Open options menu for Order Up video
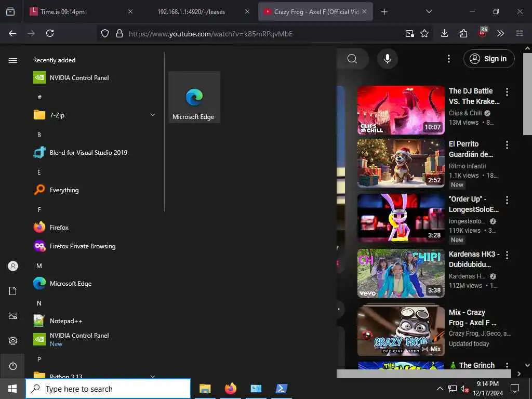This screenshot has width=532, height=399. [x=507, y=200]
